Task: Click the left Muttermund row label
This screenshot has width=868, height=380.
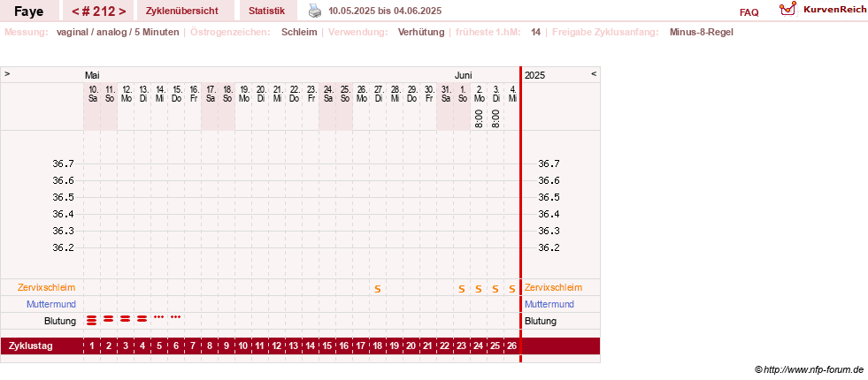Action: coord(51,304)
